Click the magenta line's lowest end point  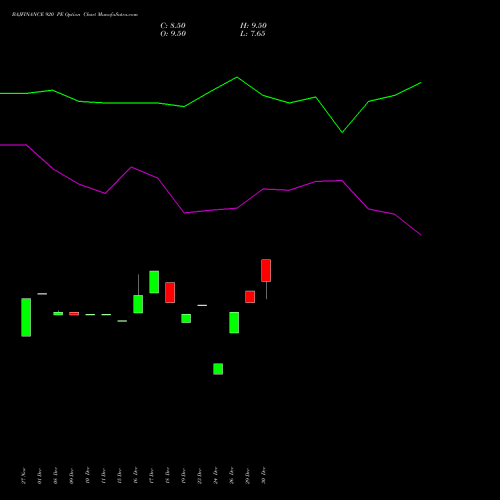coord(421,235)
